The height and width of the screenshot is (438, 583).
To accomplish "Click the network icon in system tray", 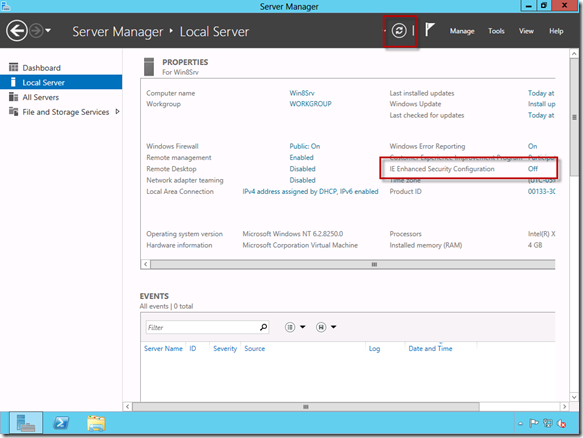I will (x=548, y=423).
